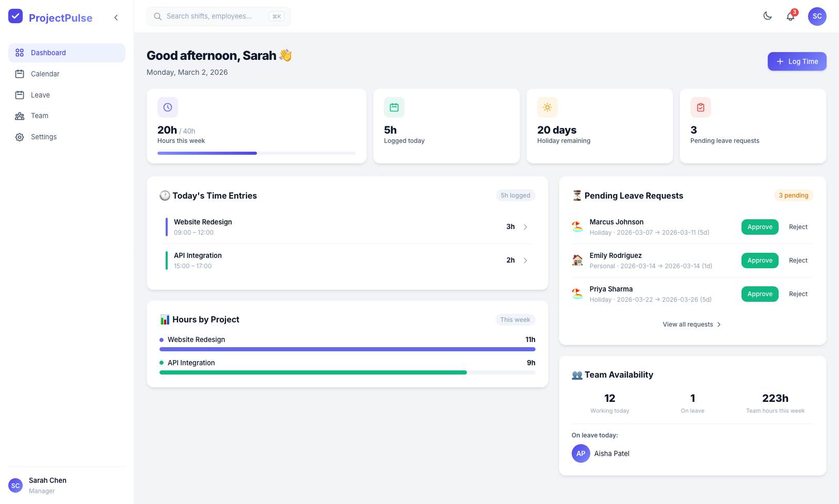Go to the Team page in sidebar
The width and height of the screenshot is (839, 504).
pos(39,116)
